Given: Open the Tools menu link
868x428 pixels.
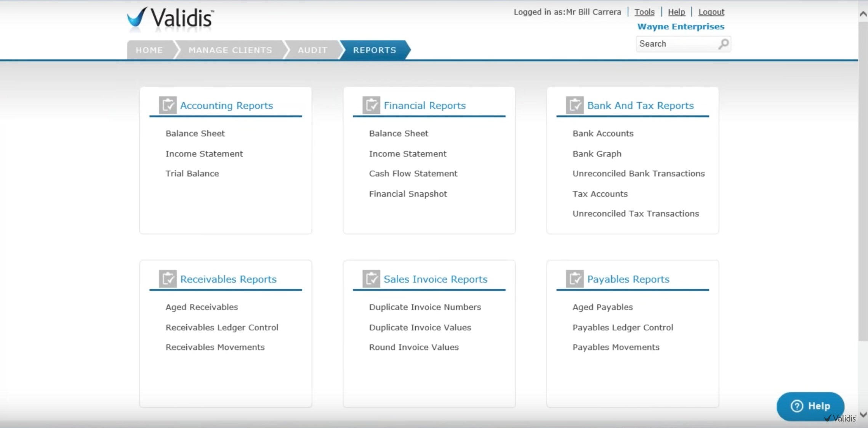Looking at the screenshot, I should (644, 12).
